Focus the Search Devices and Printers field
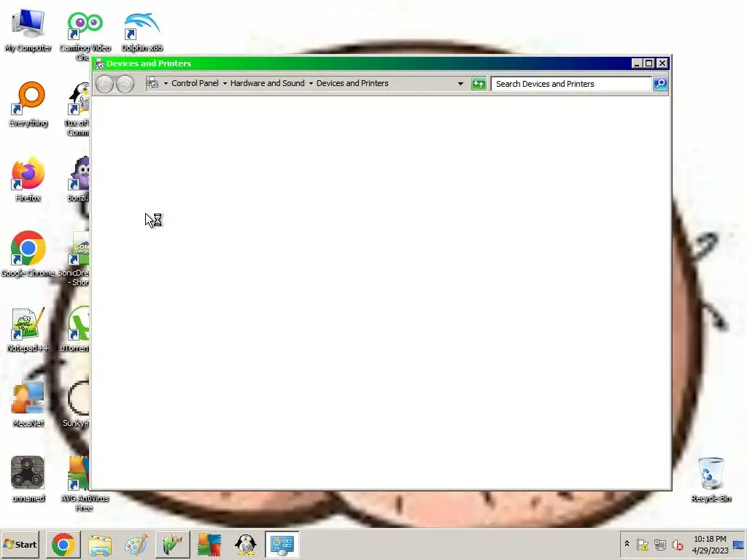The width and height of the screenshot is (747, 560). tap(571, 84)
